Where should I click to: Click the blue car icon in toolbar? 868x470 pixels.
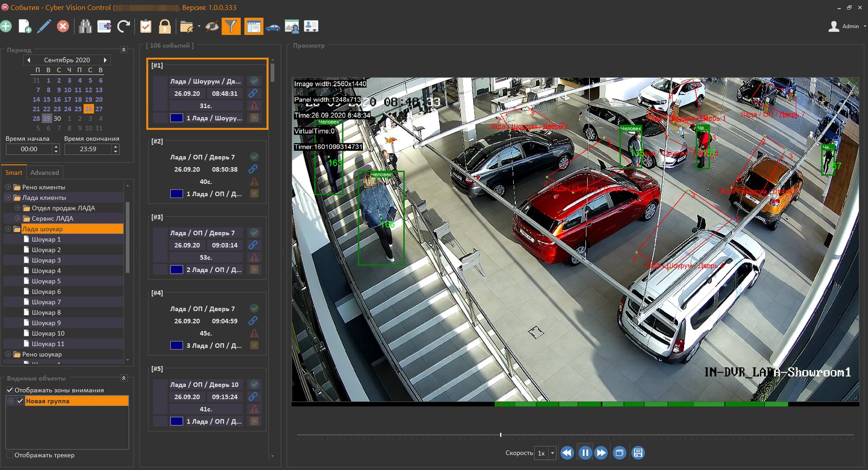coord(273,27)
